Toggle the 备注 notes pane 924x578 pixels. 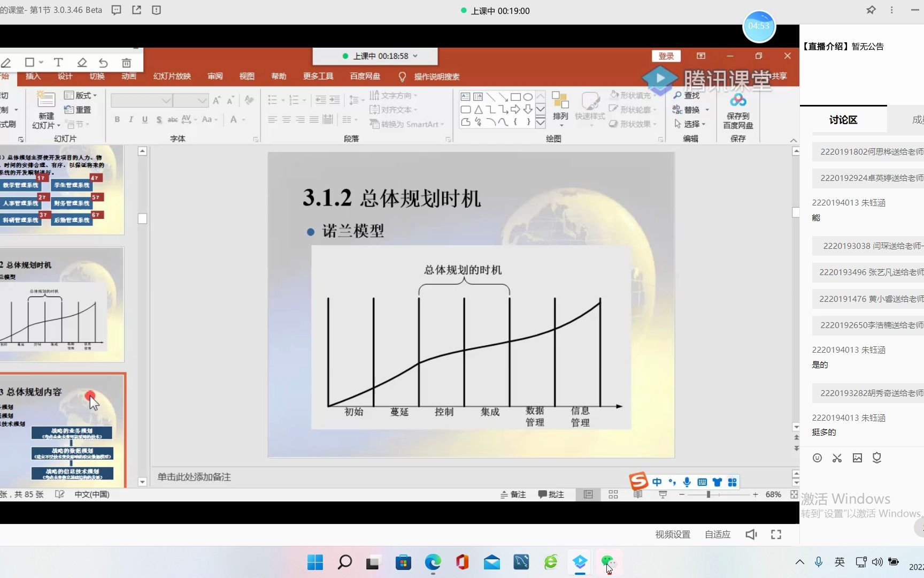click(x=513, y=494)
